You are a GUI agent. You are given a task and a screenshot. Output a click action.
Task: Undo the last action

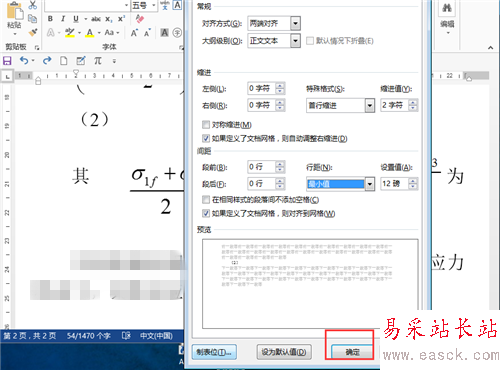point(24,60)
